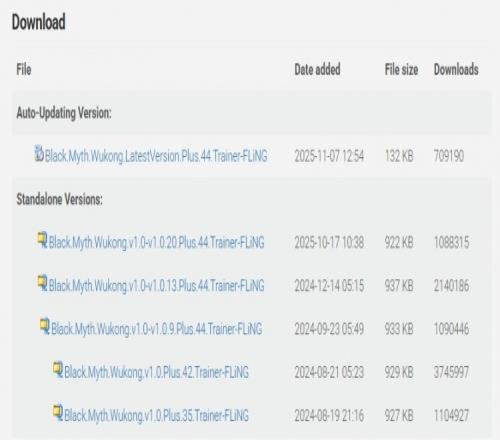Click the Download page heading
Screen dimensions: 500x440
pos(39,22)
